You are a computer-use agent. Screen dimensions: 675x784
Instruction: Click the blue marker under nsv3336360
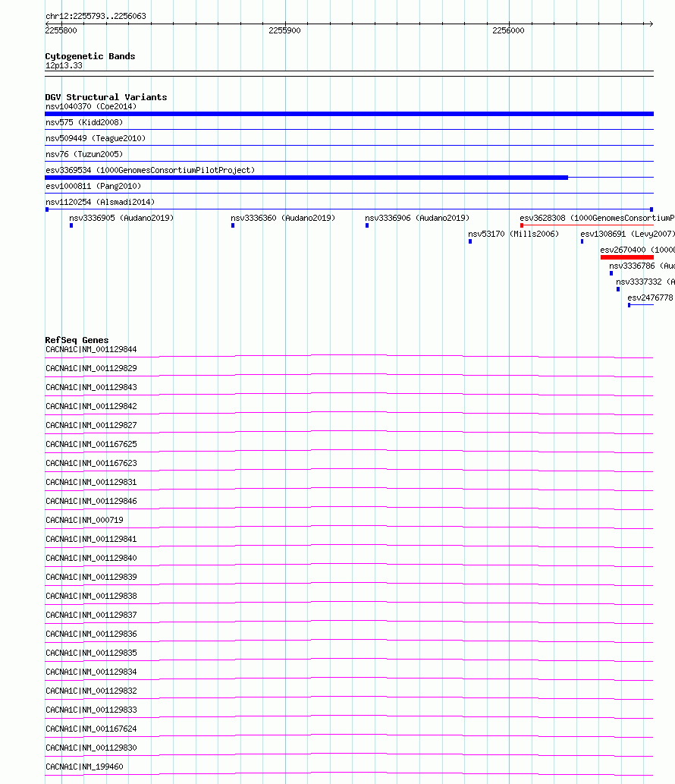coord(233,225)
